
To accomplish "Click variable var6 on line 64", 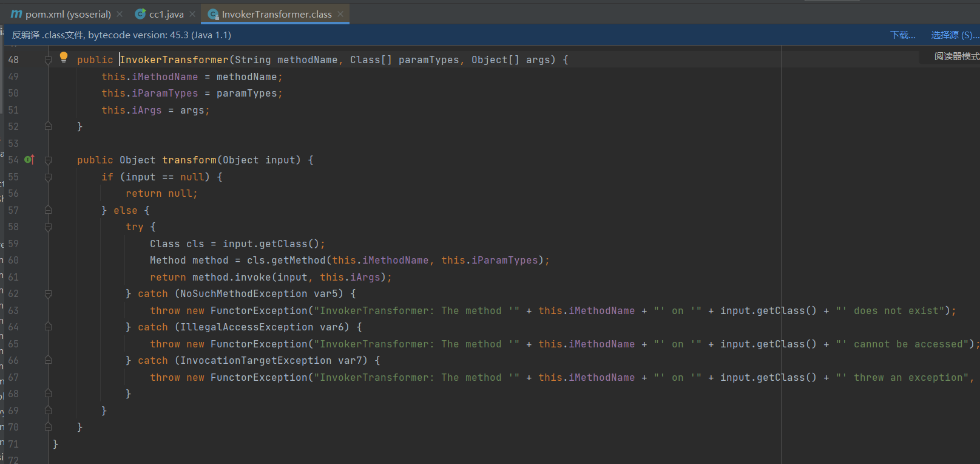I will 332,327.
